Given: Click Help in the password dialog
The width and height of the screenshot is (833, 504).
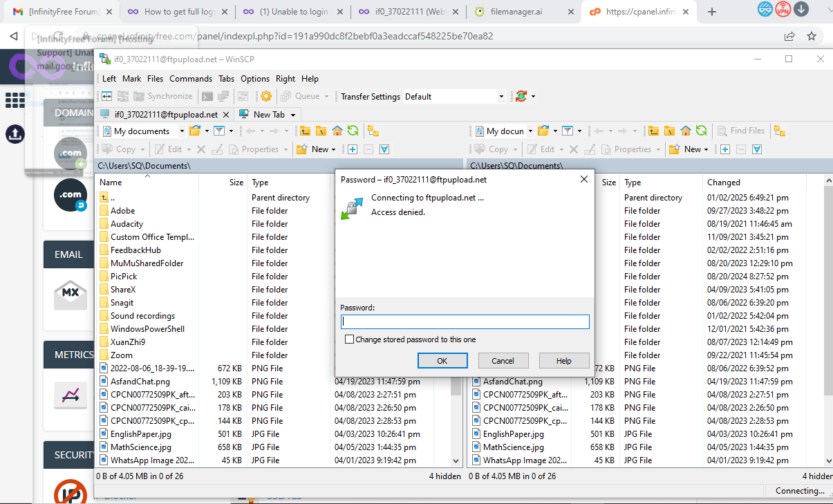Looking at the screenshot, I should click(x=564, y=360).
